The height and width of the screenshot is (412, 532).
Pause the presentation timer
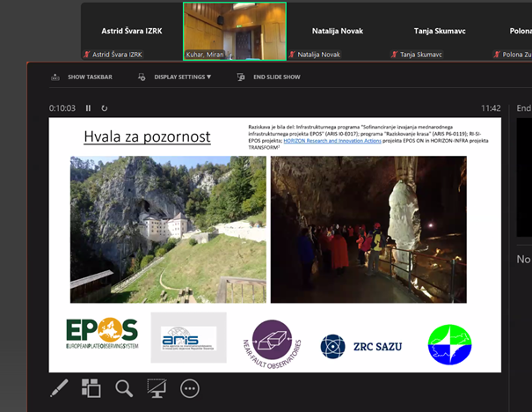[x=88, y=108]
